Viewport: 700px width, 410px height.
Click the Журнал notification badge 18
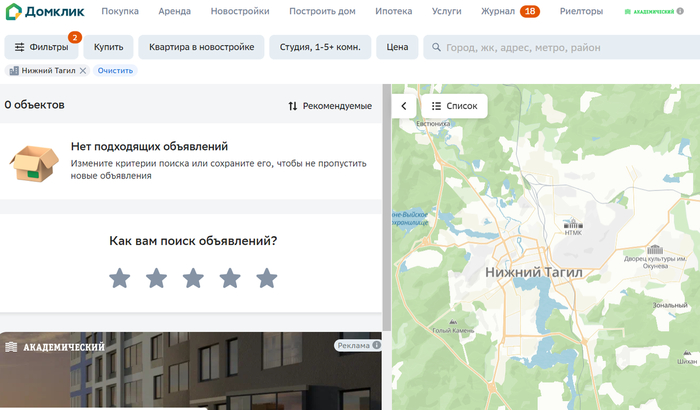[530, 11]
